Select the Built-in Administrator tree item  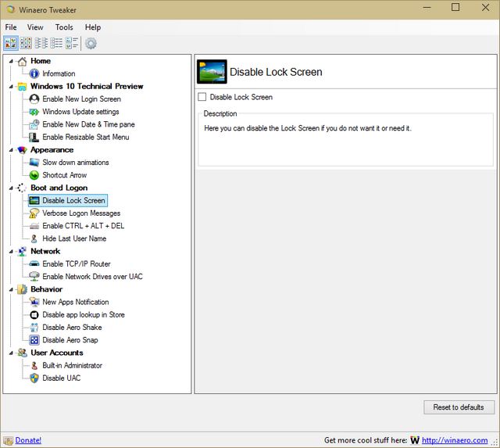click(x=72, y=365)
